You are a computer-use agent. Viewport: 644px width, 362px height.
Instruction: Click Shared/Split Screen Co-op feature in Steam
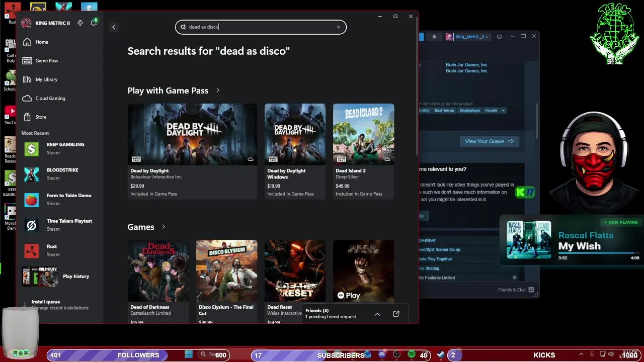click(439, 250)
